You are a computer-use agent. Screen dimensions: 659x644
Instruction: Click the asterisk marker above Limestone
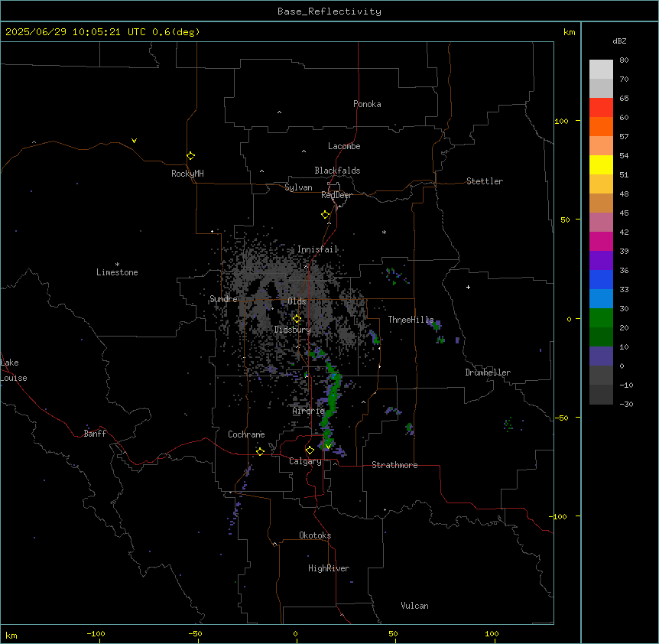[117, 265]
